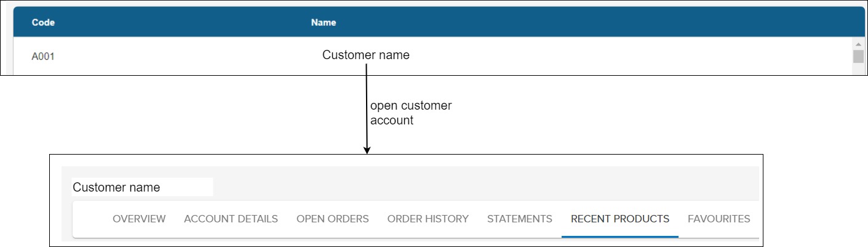
Task: Click the active Recent Products tab
Action: [x=620, y=219]
